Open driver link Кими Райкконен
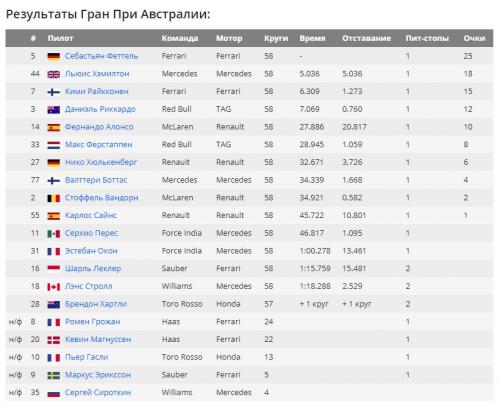This screenshot has width=500, height=411. click(97, 91)
